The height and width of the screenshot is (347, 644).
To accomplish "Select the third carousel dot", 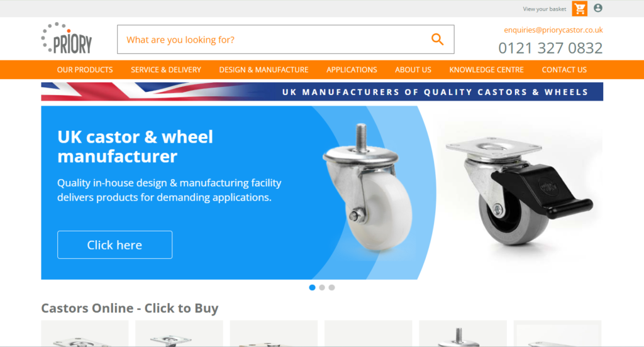I will coord(332,287).
